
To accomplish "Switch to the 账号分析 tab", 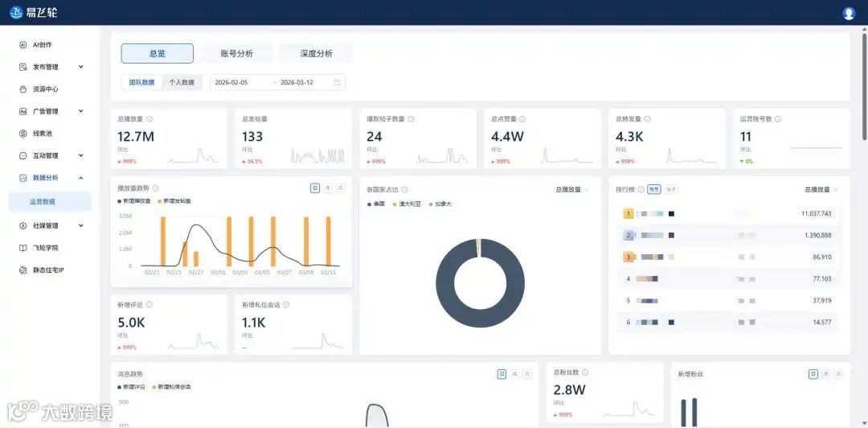I will point(237,54).
